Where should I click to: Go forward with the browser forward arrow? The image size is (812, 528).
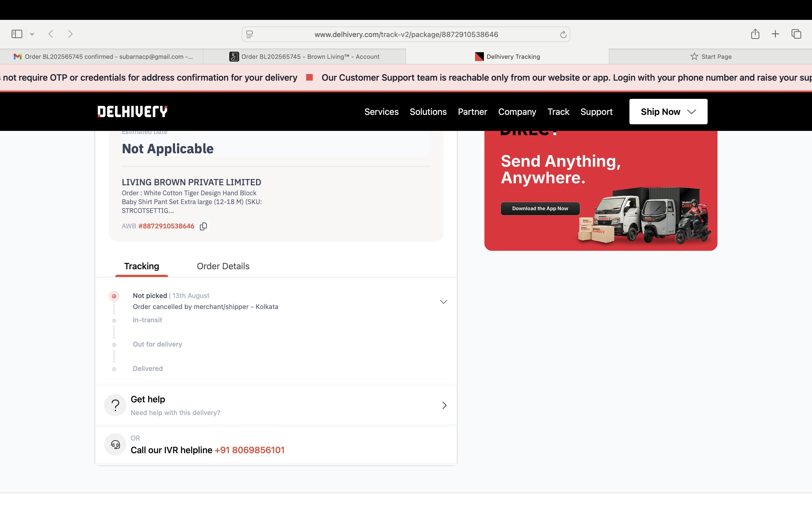click(70, 34)
